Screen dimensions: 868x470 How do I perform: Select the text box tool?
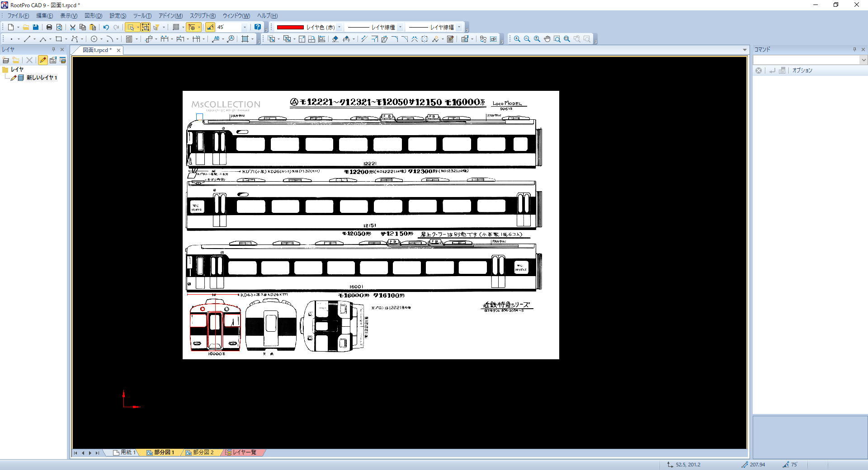(x=129, y=39)
